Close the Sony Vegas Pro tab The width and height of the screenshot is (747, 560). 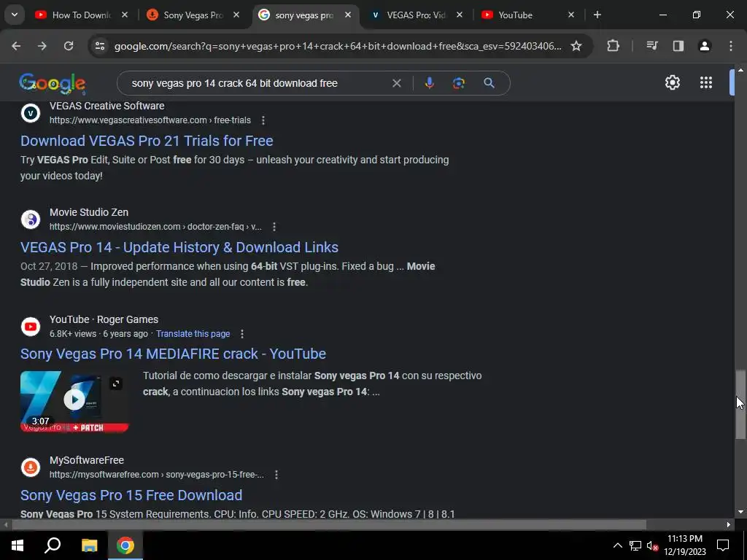pos(236,15)
